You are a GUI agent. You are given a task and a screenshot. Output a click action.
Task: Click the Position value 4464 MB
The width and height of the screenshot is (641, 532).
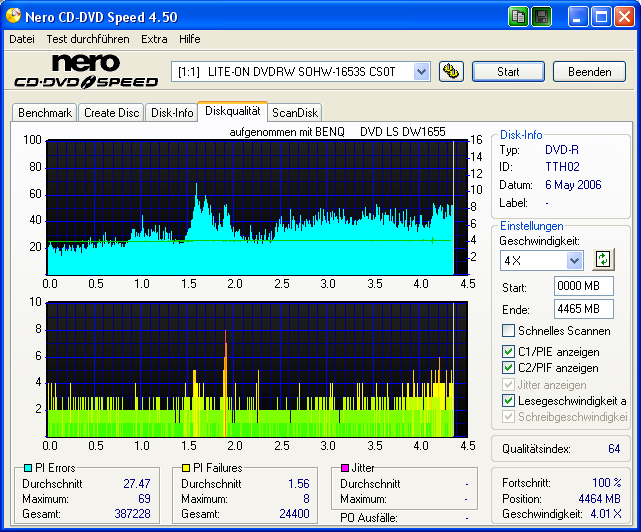click(599, 499)
